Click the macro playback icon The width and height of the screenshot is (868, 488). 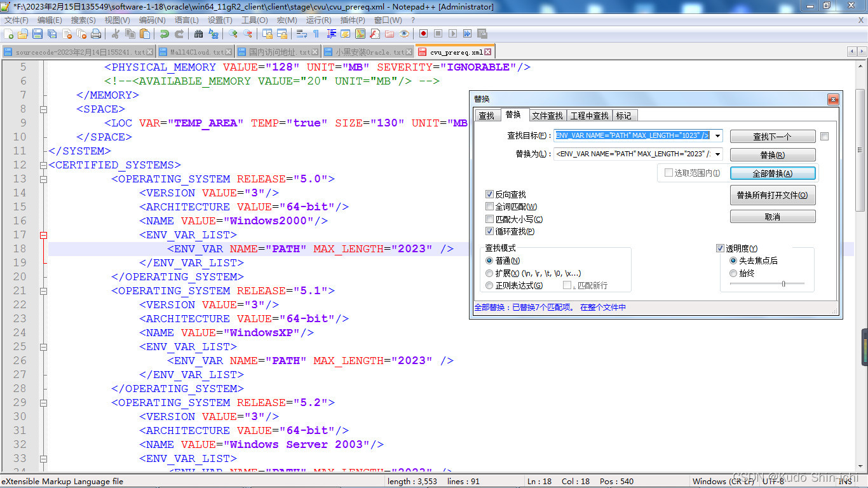[x=452, y=34]
